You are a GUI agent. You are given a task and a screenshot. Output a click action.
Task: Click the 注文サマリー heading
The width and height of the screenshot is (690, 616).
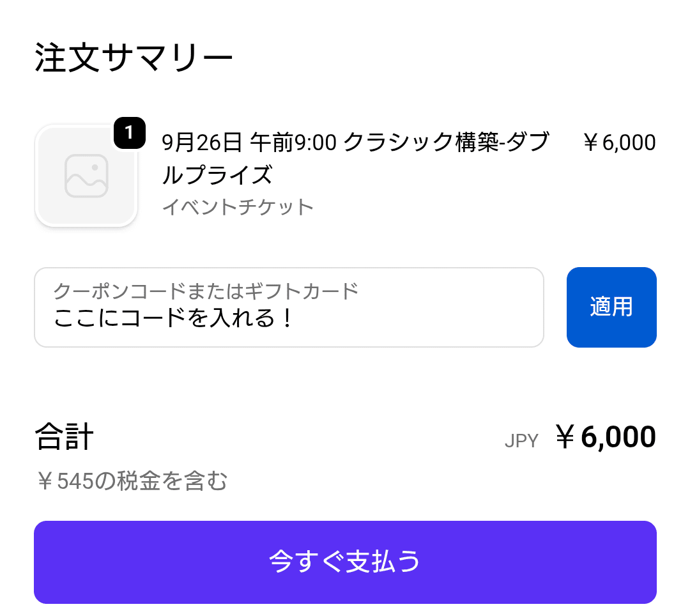pos(134,55)
